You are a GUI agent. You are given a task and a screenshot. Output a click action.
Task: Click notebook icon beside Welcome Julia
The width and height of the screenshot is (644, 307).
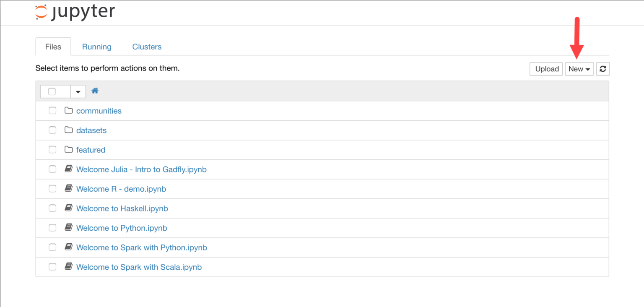tap(69, 169)
